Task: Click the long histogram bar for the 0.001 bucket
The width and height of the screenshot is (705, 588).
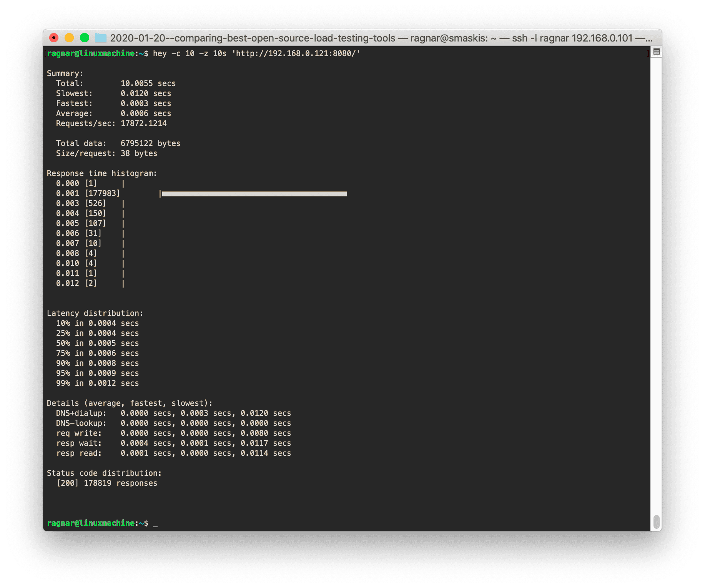Action: (x=254, y=194)
